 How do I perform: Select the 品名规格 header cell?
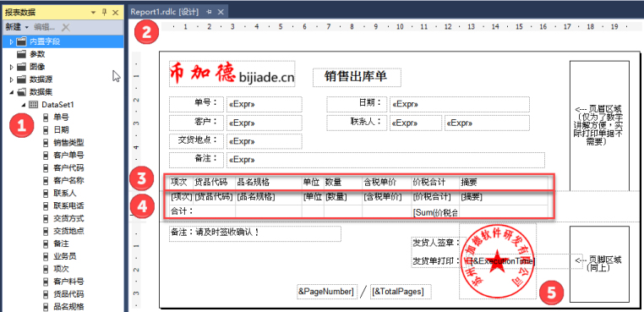point(268,182)
